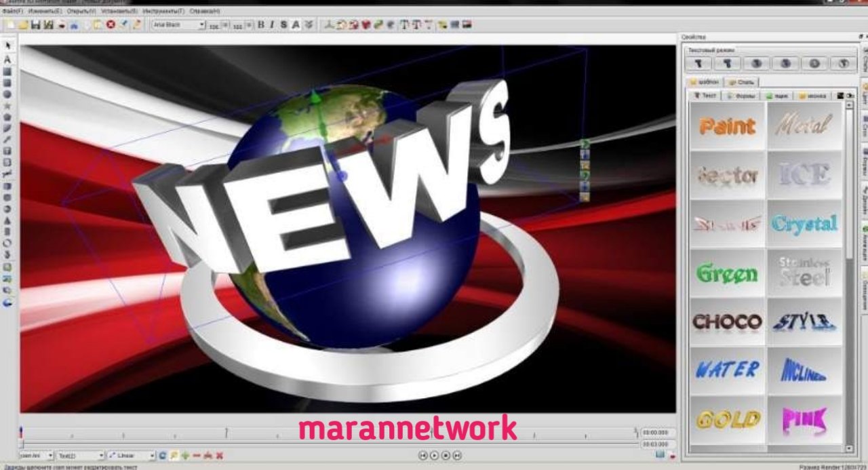Click the 'S' text style button

(283, 24)
